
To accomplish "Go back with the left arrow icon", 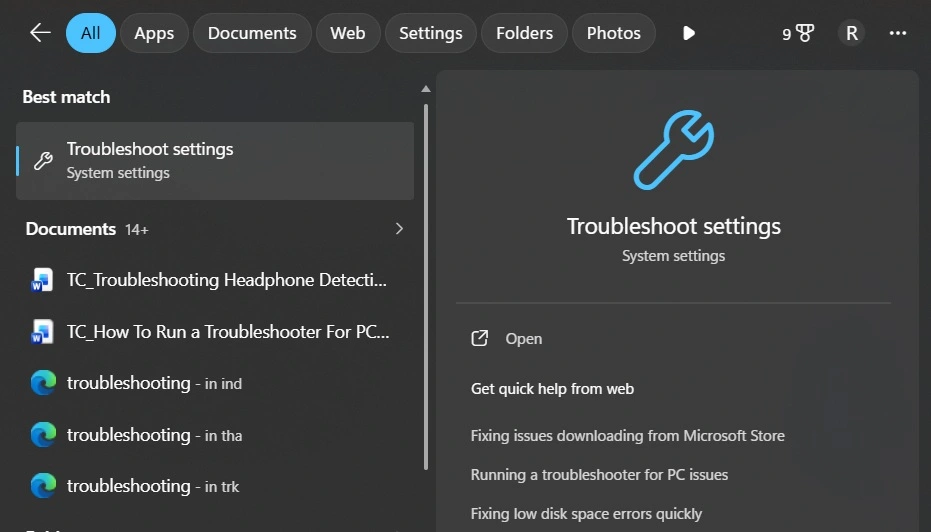I will click(x=40, y=33).
